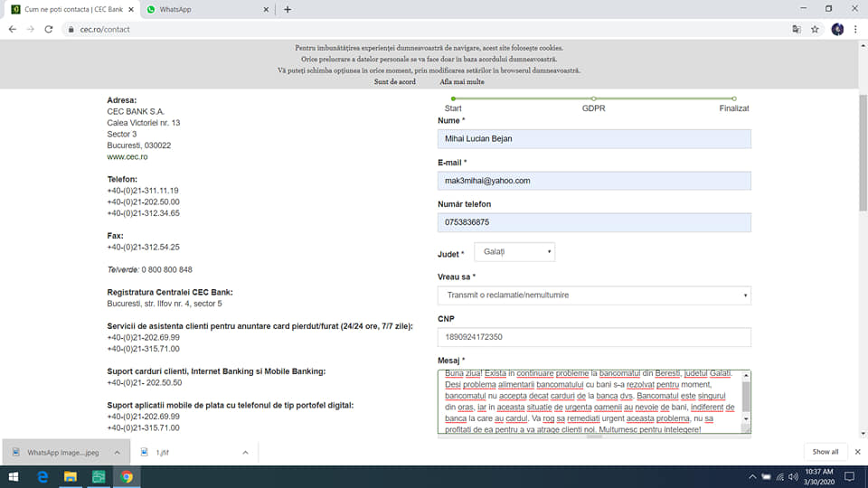Select phone number +40-(0)21-311.11.19
The height and width of the screenshot is (488, 868).
[x=143, y=191]
